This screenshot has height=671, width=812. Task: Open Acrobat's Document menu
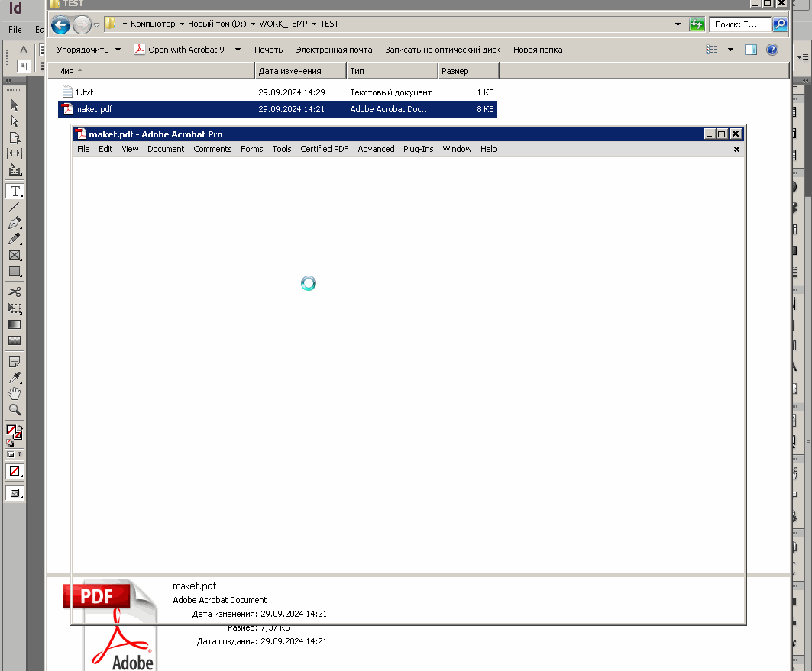click(166, 149)
